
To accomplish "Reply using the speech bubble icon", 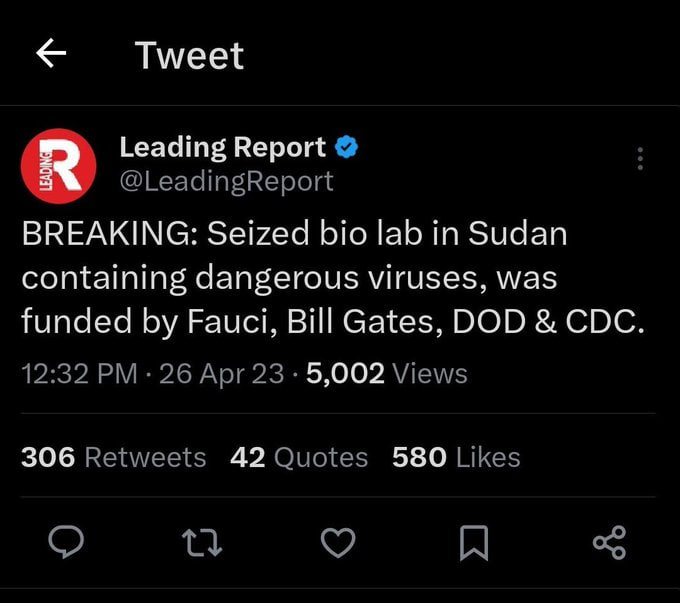I will click(x=66, y=542).
